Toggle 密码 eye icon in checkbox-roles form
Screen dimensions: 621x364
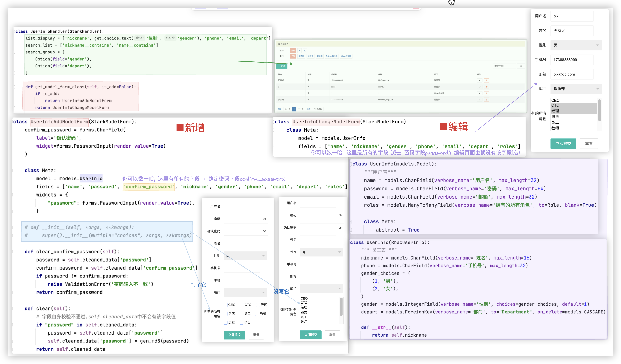264,219
